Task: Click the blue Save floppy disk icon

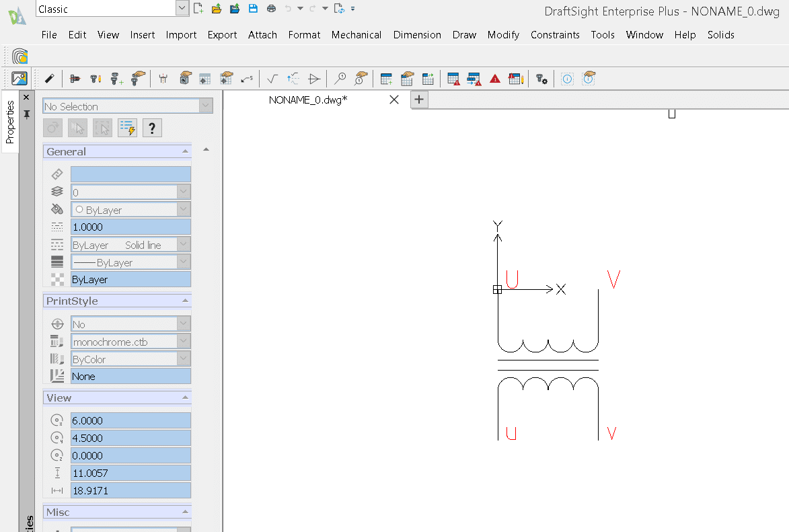Action: tap(253, 9)
